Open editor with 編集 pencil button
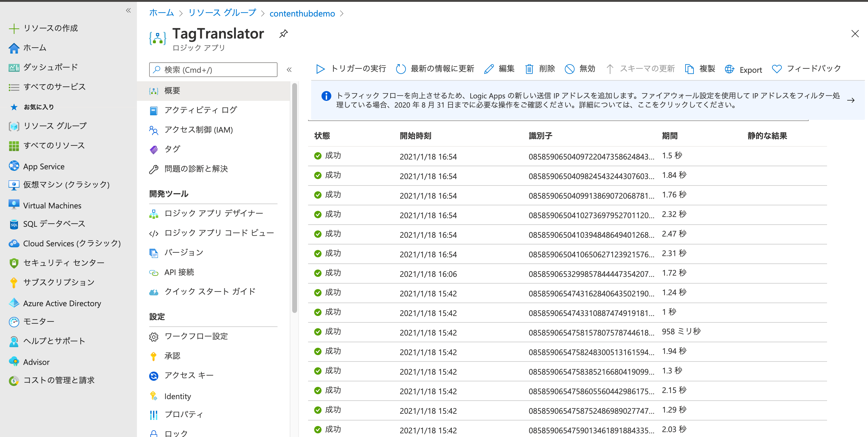This screenshot has width=868, height=437. point(499,69)
